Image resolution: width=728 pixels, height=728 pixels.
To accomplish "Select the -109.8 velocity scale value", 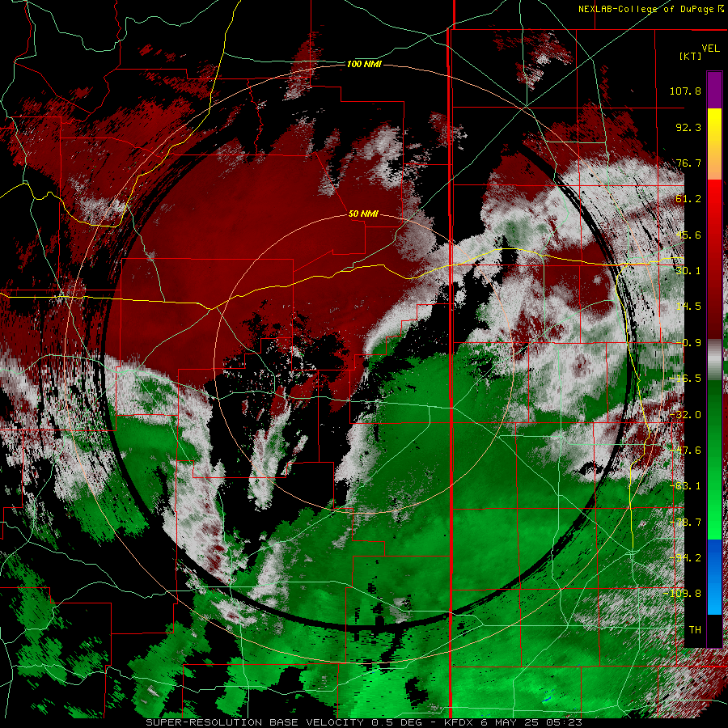I will (x=682, y=594).
